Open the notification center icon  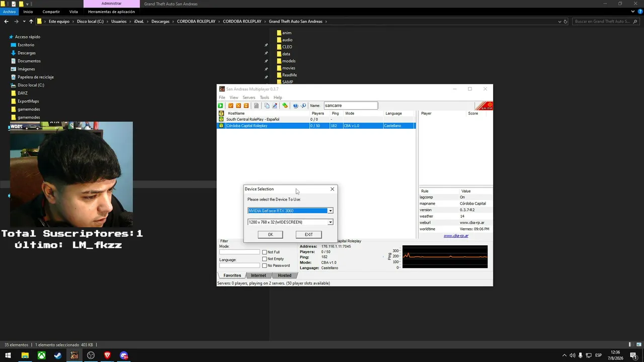(x=633, y=355)
